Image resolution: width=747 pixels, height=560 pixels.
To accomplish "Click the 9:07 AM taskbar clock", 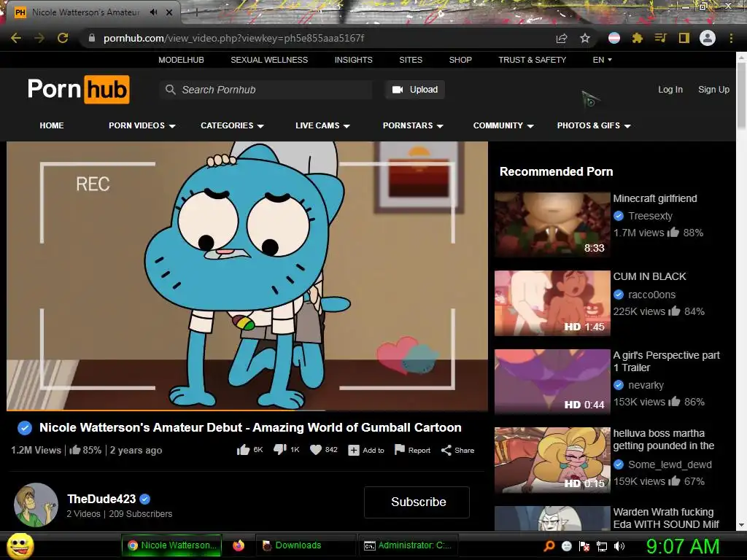I will point(682,546).
